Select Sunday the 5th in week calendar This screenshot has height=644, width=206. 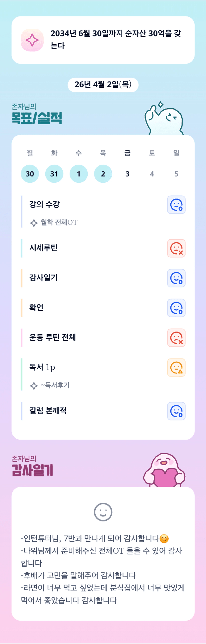click(176, 174)
